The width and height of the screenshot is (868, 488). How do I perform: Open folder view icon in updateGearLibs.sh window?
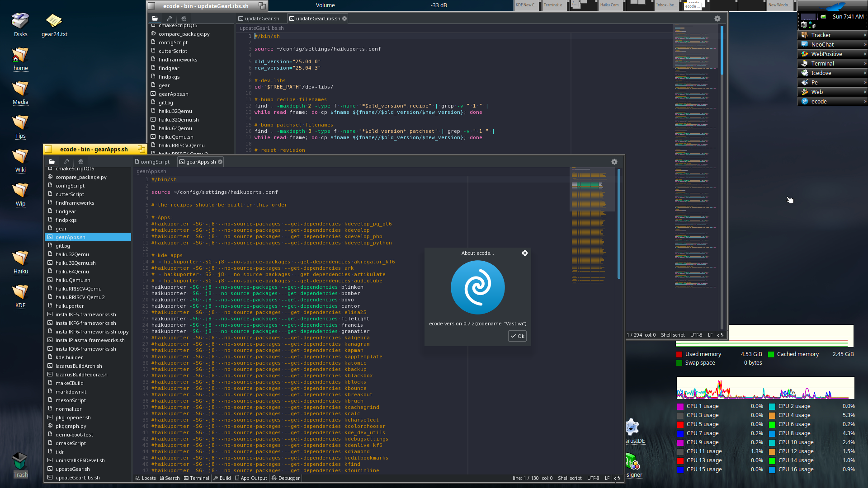(x=155, y=19)
